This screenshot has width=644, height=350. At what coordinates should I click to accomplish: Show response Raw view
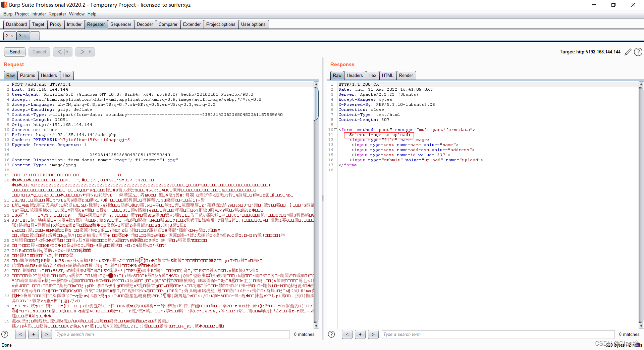[x=337, y=75]
